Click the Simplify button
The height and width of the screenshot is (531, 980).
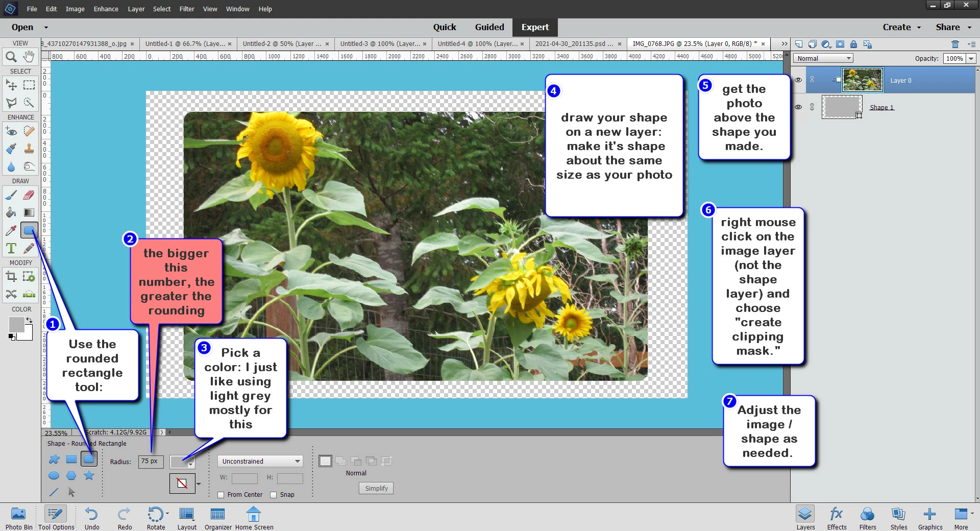(x=376, y=489)
